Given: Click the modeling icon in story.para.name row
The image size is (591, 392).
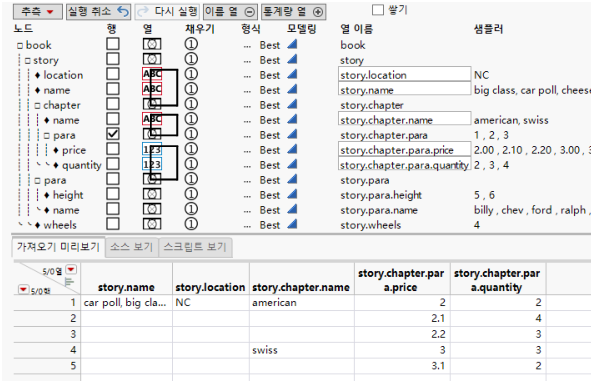Looking at the screenshot, I should coord(292,210).
